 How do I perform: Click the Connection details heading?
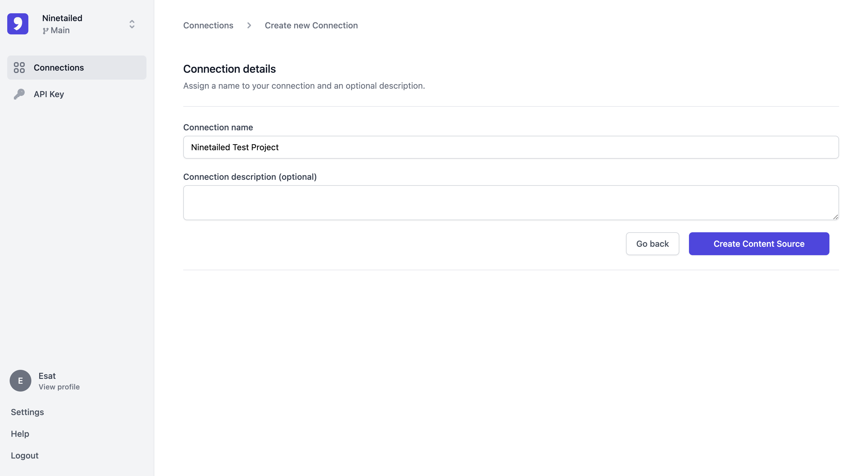(x=229, y=69)
